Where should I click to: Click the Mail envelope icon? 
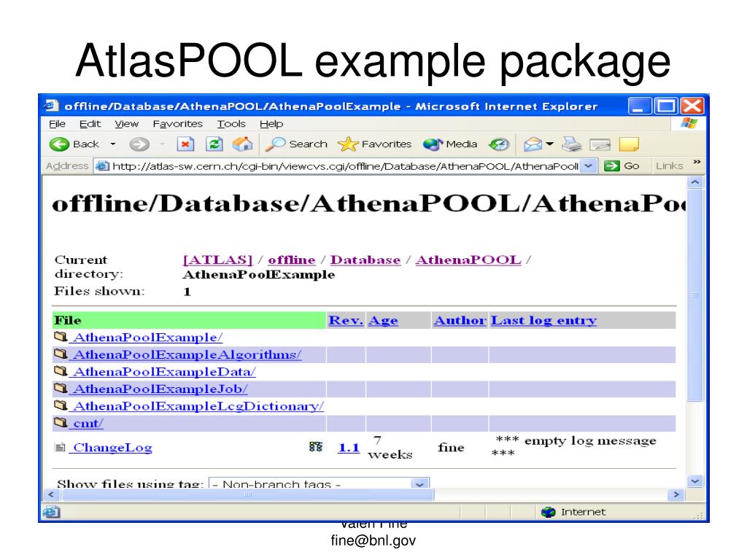click(x=533, y=144)
